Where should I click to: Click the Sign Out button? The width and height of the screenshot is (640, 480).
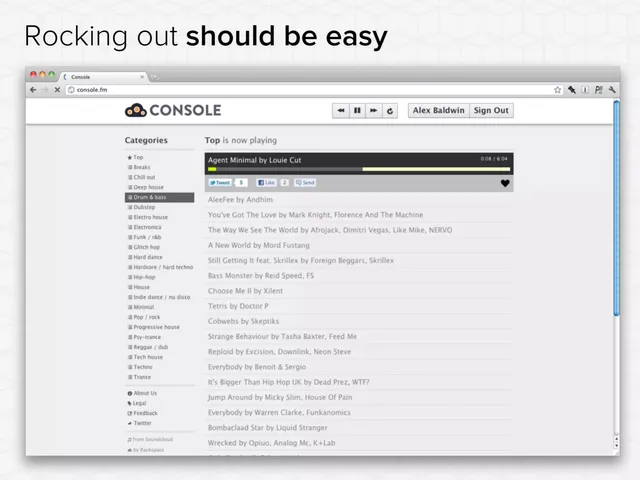[491, 111]
